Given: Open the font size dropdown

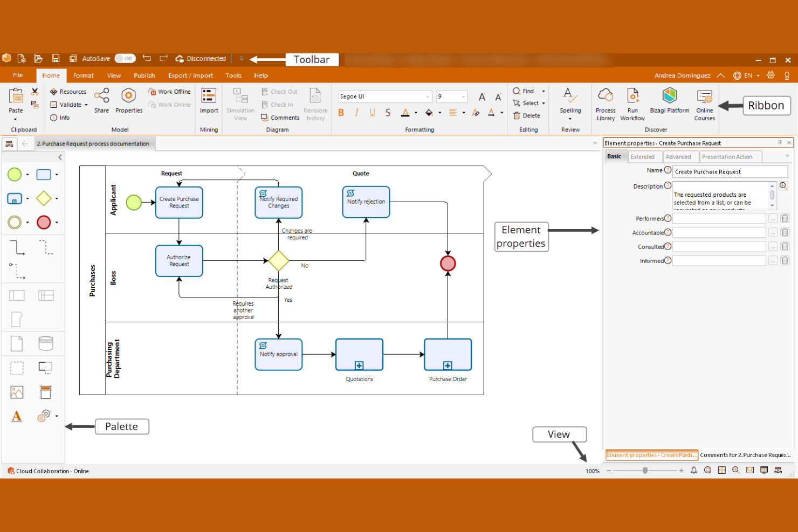Looking at the screenshot, I should click(462, 96).
